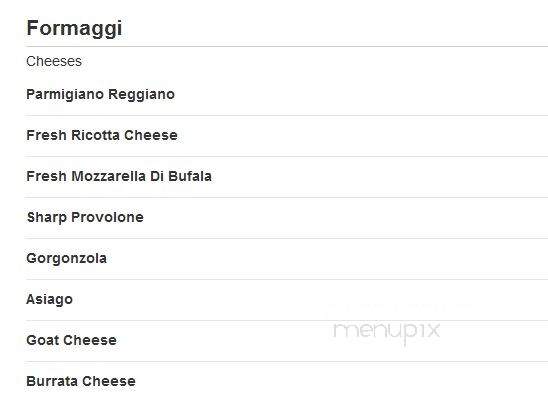Choose the Goat Cheese entry
Image resolution: width=548 pixels, height=399 pixels.
(72, 340)
